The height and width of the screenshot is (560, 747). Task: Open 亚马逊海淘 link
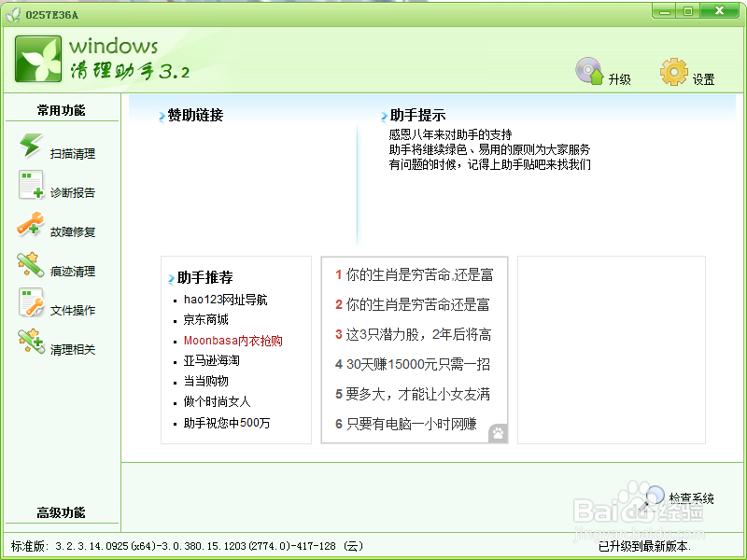point(212,360)
